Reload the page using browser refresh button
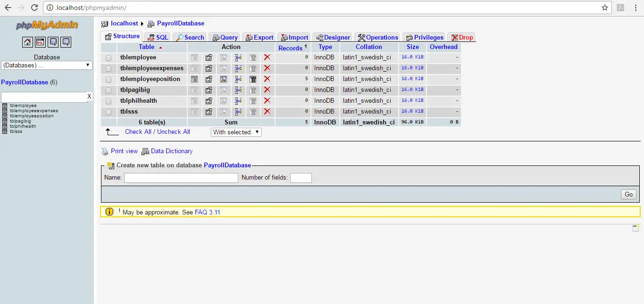 pos(34,8)
